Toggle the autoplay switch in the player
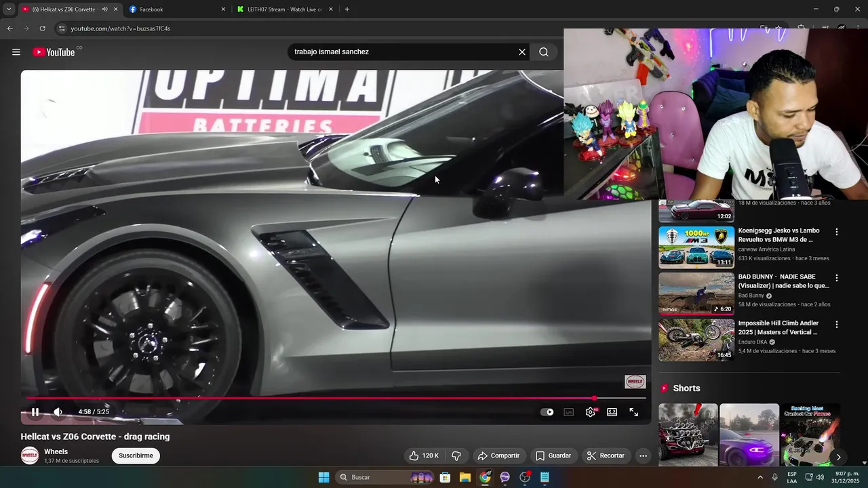The height and width of the screenshot is (488, 868). coord(547,412)
